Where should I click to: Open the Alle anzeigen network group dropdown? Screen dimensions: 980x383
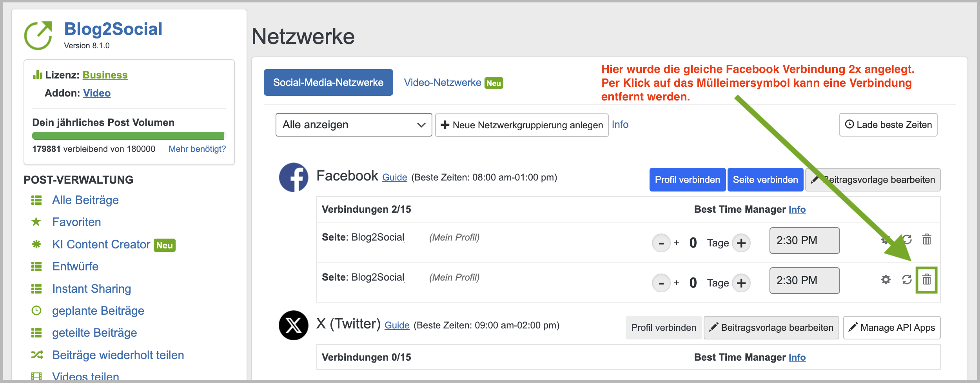click(354, 125)
